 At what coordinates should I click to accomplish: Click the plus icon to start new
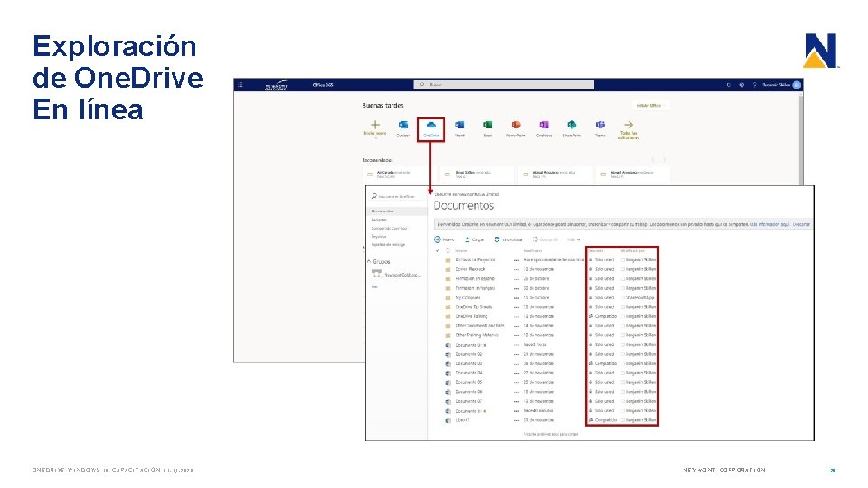point(375,125)
